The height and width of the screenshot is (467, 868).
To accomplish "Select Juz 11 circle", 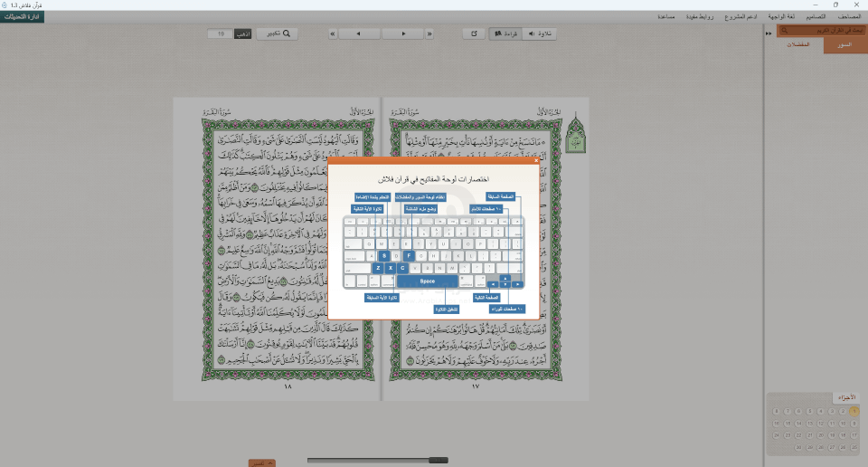I will [x=832, y=424].
